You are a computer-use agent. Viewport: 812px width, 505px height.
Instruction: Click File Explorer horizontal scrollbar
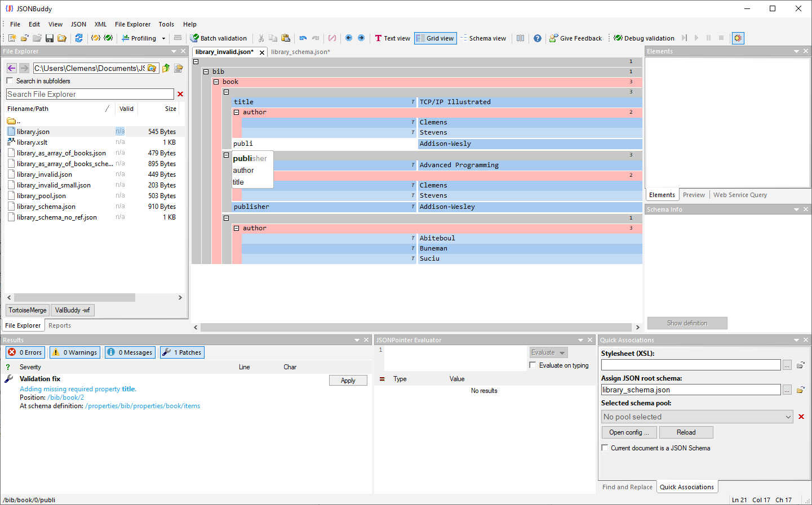74,297
